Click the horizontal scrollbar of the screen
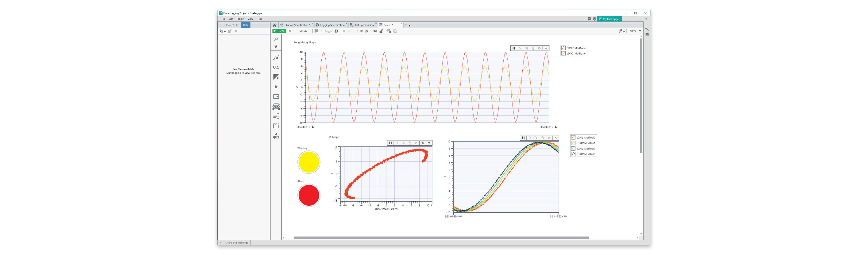Screen dimensions: 868x255 [x=441, y=238]
